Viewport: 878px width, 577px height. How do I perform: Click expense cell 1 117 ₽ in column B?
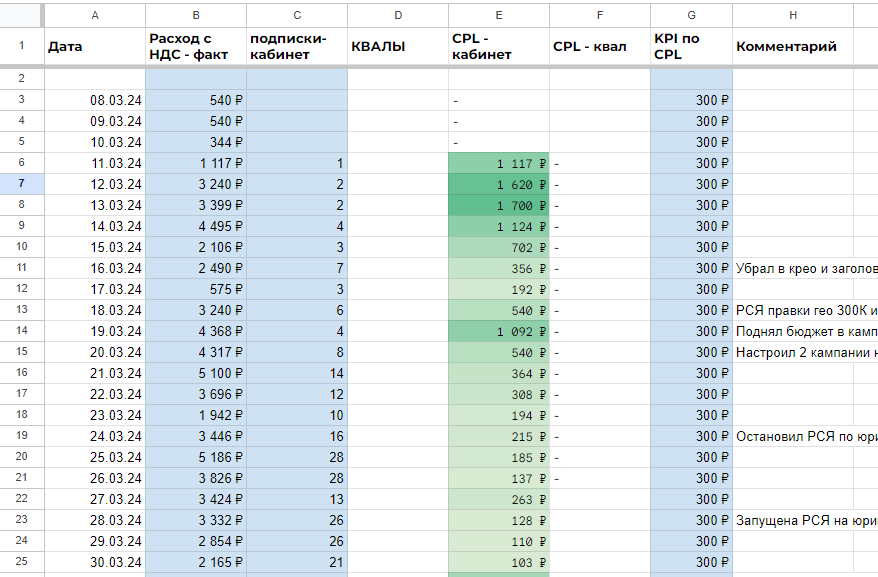(x=196, y=163)
